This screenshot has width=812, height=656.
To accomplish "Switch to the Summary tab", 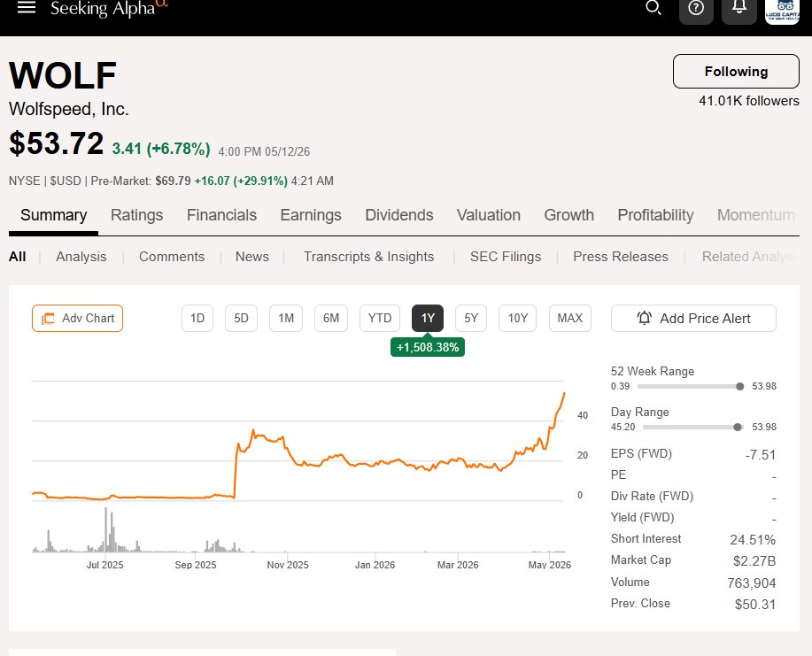I will [53, 215].
